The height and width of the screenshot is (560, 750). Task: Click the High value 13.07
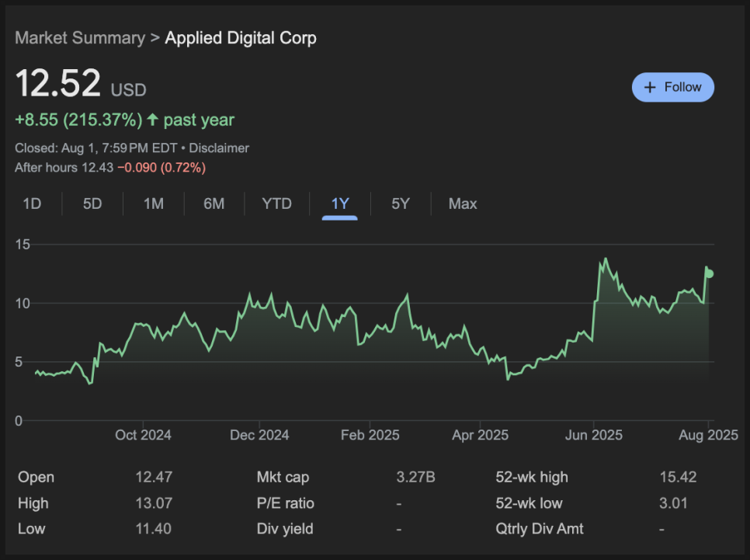(x=154, y=503)
